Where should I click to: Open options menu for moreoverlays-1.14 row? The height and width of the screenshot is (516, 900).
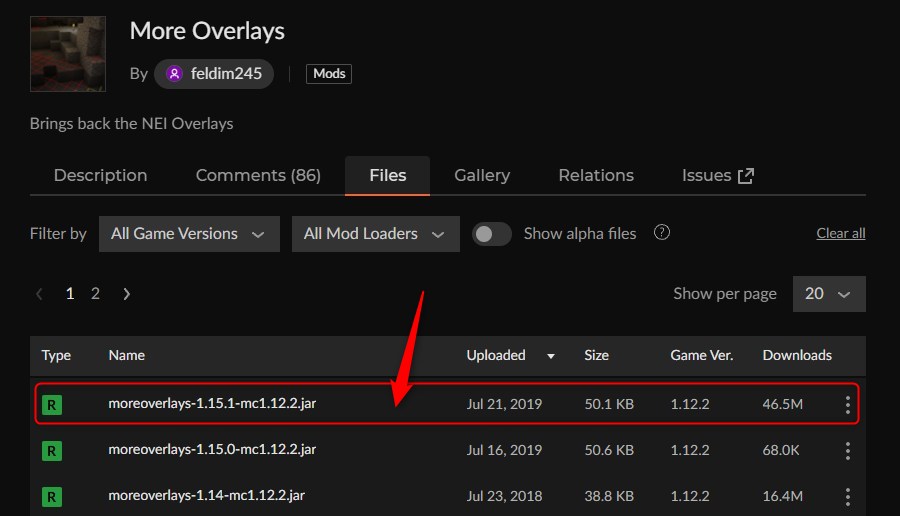point(847,496)
